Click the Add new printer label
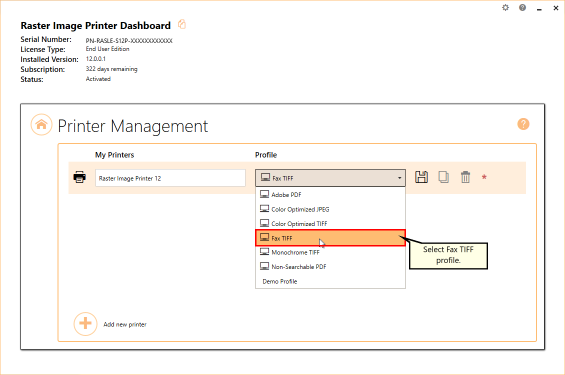This screenshot has width=565, height=375. pyautogui.click(x=125, y=325)
